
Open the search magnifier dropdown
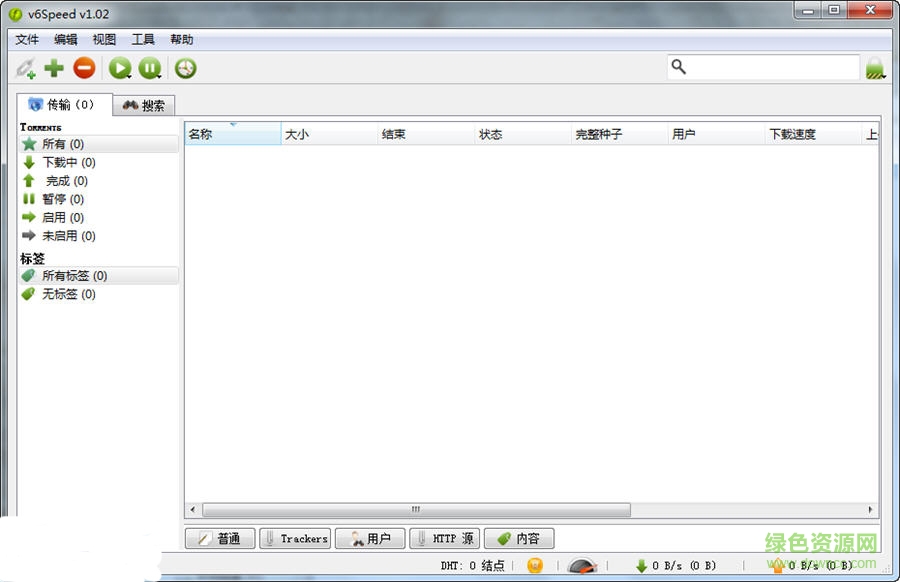click(x=679, y=66)
